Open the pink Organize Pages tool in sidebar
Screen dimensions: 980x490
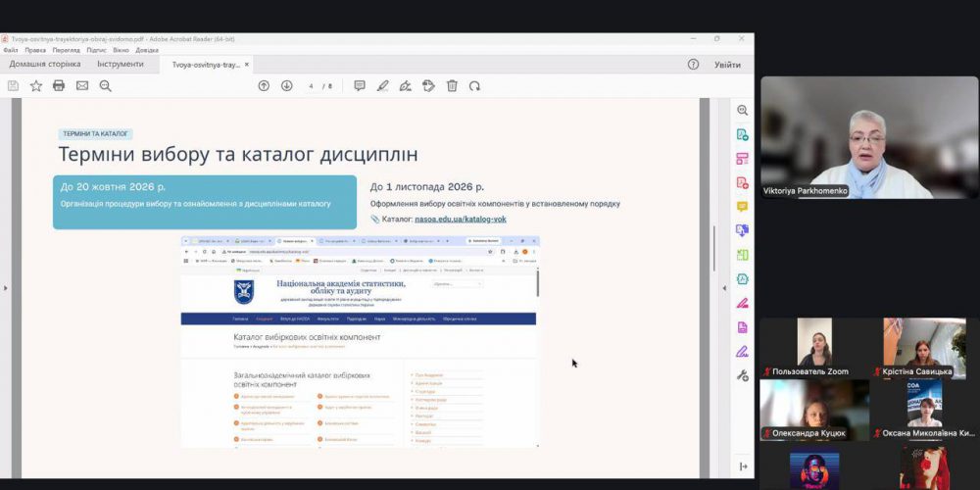(742, 158)
